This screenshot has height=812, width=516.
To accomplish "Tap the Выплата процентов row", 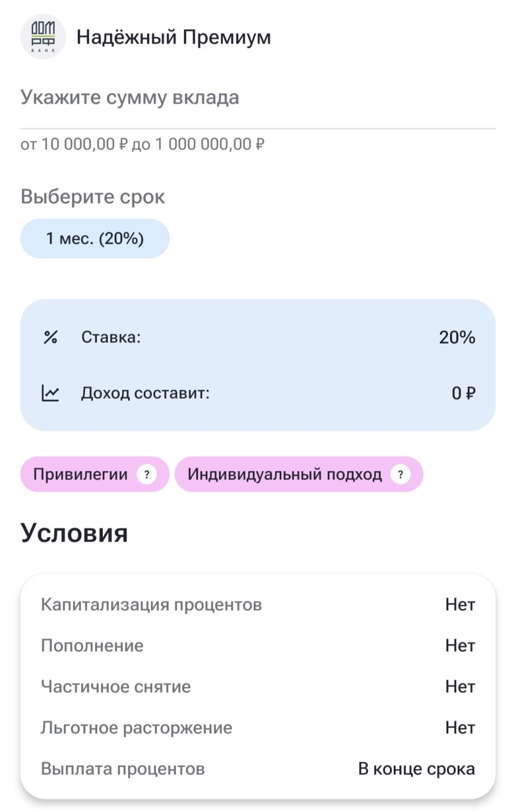I will pyautogui.click(x=257, y=769).
